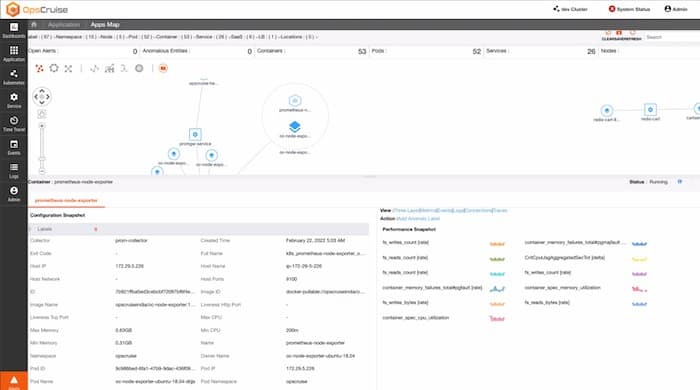Open the Application sidebar section
This screenshot has width=700, height=390.
point(14,54)
